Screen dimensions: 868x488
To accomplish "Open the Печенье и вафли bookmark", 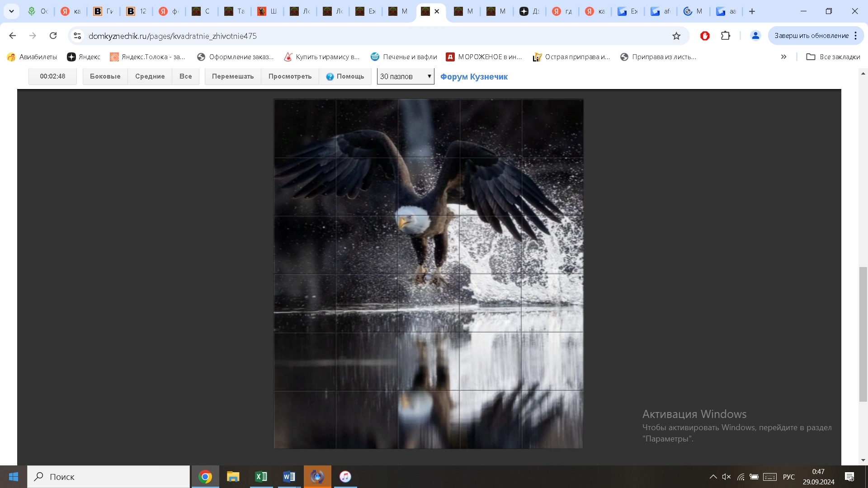I will [x=404, y=57].
